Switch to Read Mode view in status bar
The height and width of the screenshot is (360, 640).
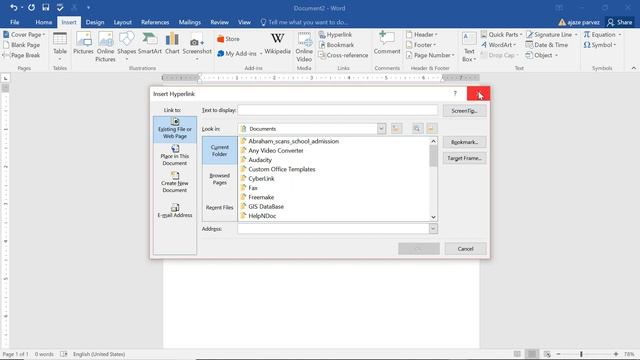pos(517,354)
